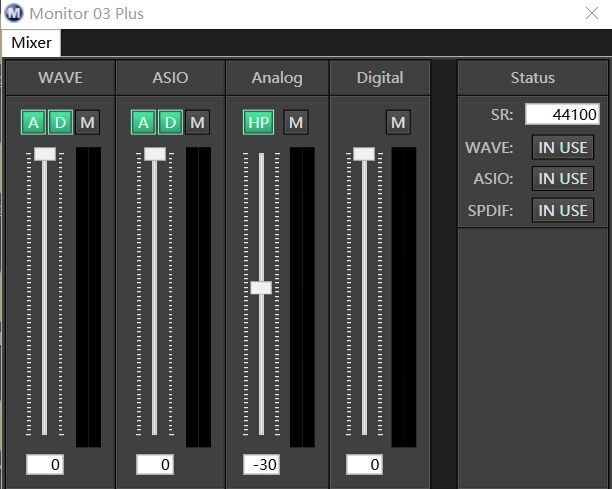
Task: Click the SPDIF IN USE status button
Action: point(562,210)
